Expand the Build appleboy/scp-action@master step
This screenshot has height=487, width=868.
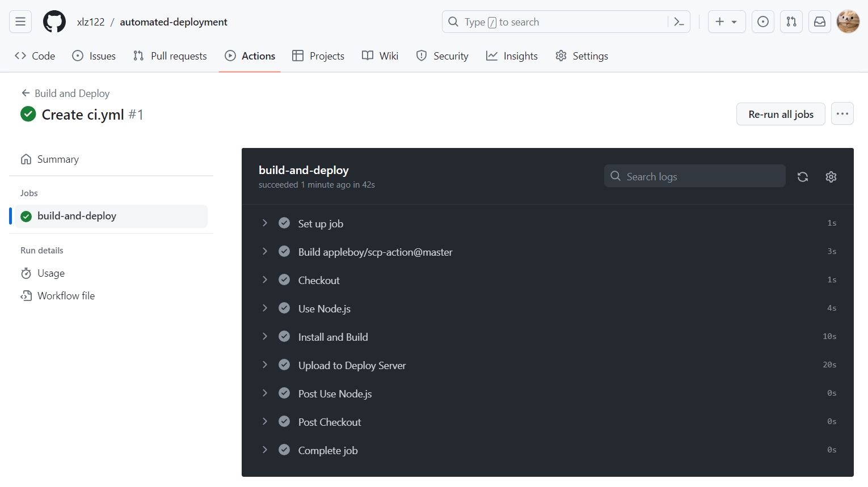tap(547, 252)
